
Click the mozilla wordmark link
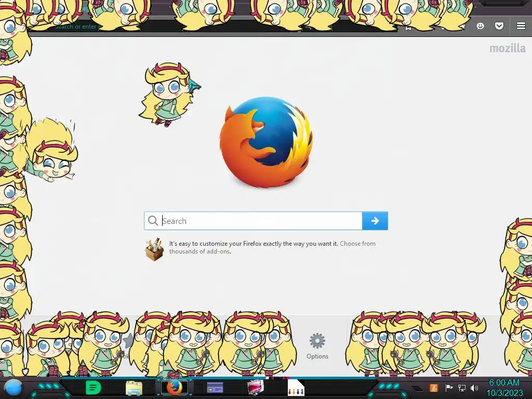click(507, 48)
